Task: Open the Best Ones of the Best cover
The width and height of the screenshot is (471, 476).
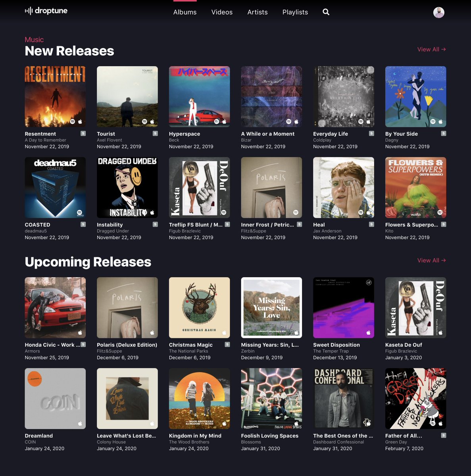Action: click(x=344, y=399)
